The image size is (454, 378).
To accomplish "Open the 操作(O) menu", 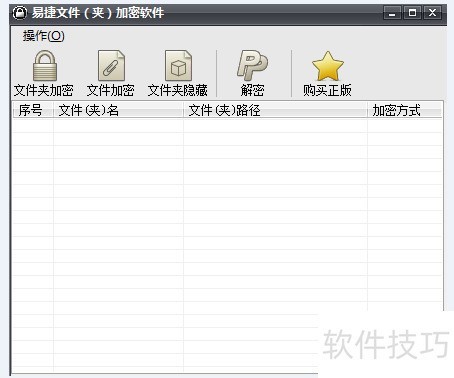I will (x=44, y=36).
